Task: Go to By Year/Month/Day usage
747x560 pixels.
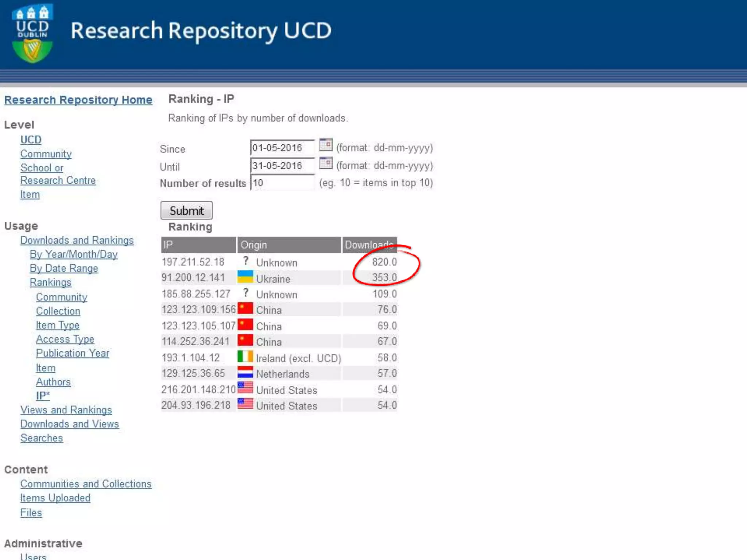Action: [x=74, y=254]
